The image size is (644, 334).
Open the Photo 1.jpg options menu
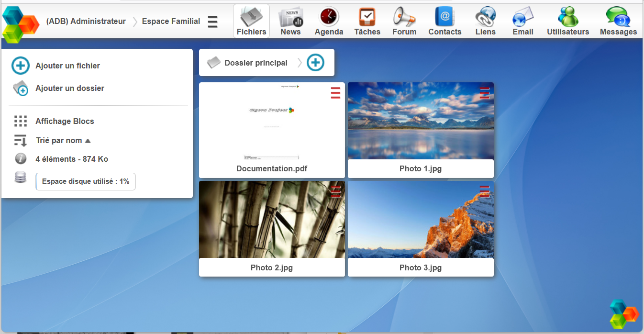[x=485, y=93]
